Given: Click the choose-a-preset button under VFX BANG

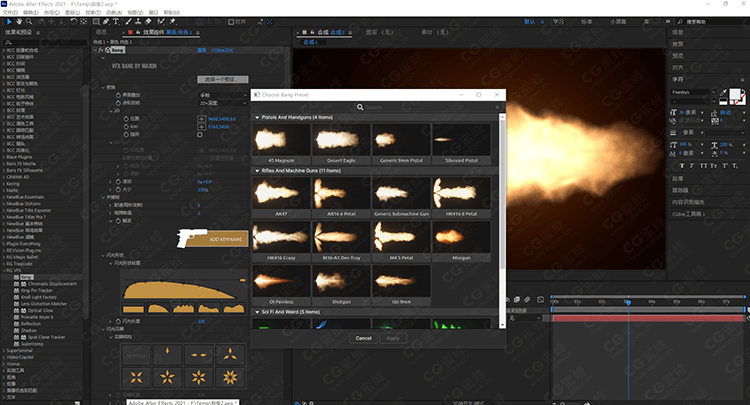Looking at the screenshot, I should pyautogui.click(x=223, y=79).
